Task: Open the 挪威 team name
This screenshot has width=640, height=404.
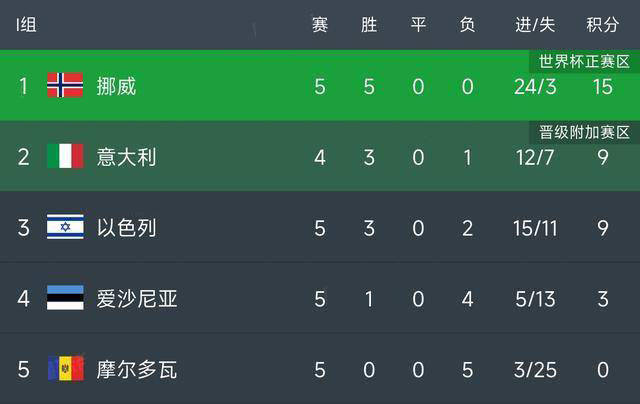Action: (116, 87)
